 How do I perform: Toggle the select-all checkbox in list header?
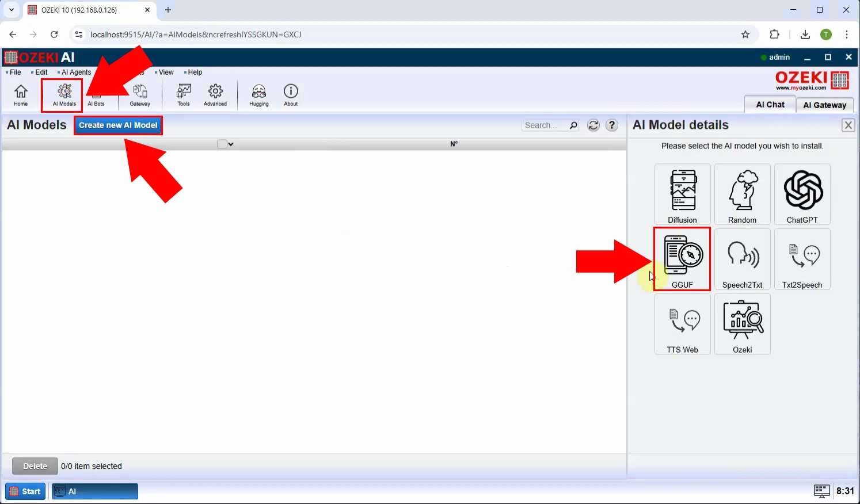point(222,144)
